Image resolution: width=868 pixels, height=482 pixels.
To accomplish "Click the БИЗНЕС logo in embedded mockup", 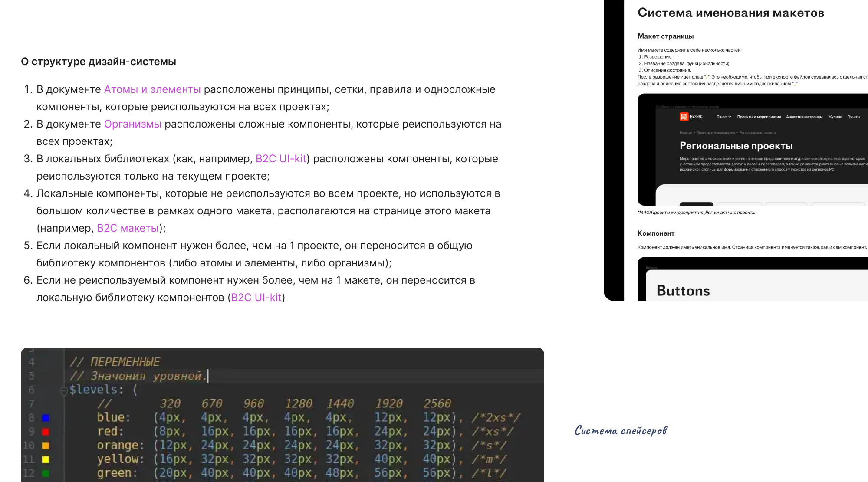I will [691, 117].
